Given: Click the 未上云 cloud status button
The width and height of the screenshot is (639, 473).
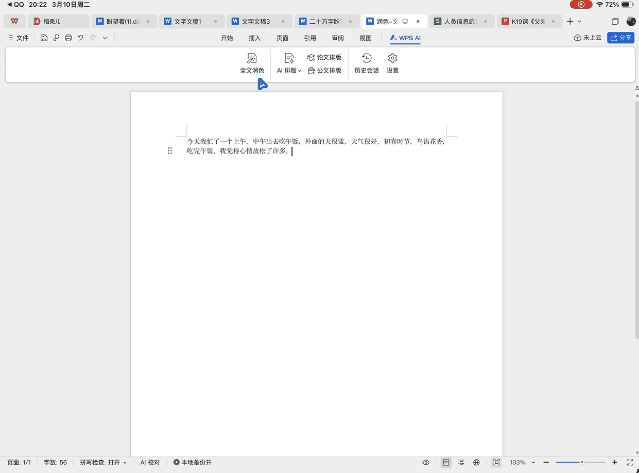Looking at the screenshot, I should click(x=587, y=38).
